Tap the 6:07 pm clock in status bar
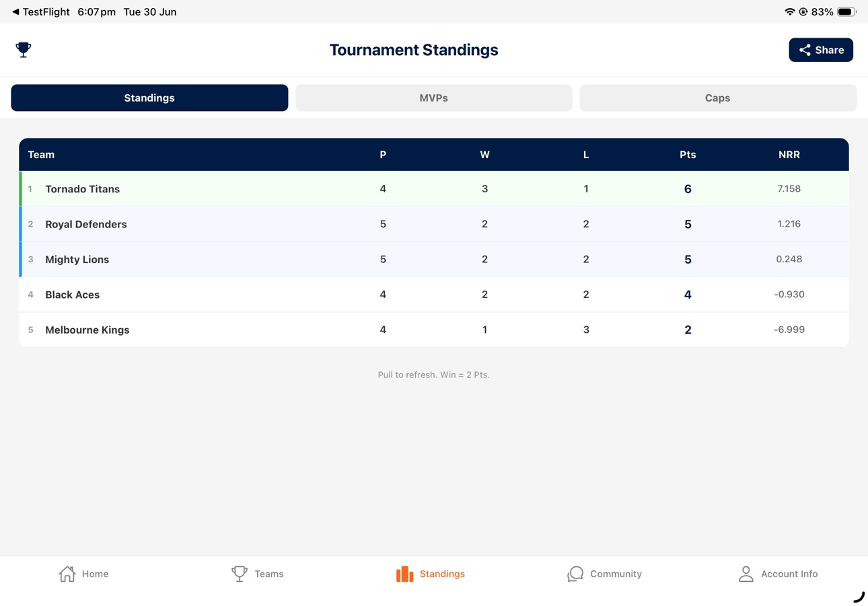 96,12
